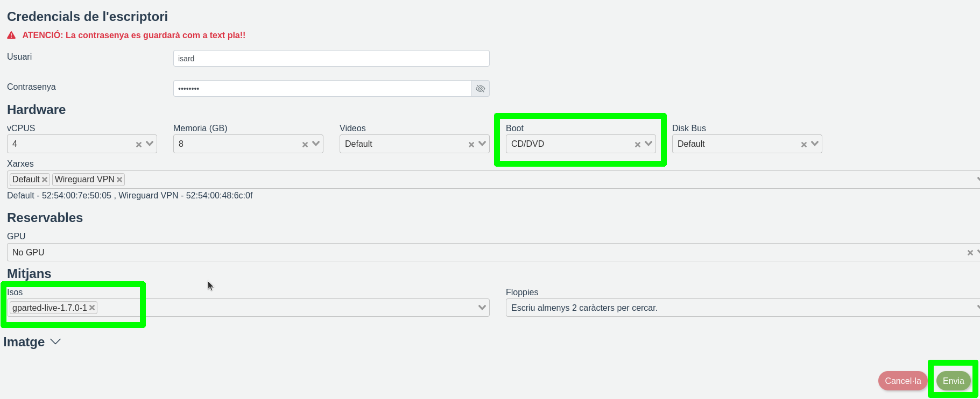Expand the Imatge section
The image size is (980, 399).
tap(55, 342)
